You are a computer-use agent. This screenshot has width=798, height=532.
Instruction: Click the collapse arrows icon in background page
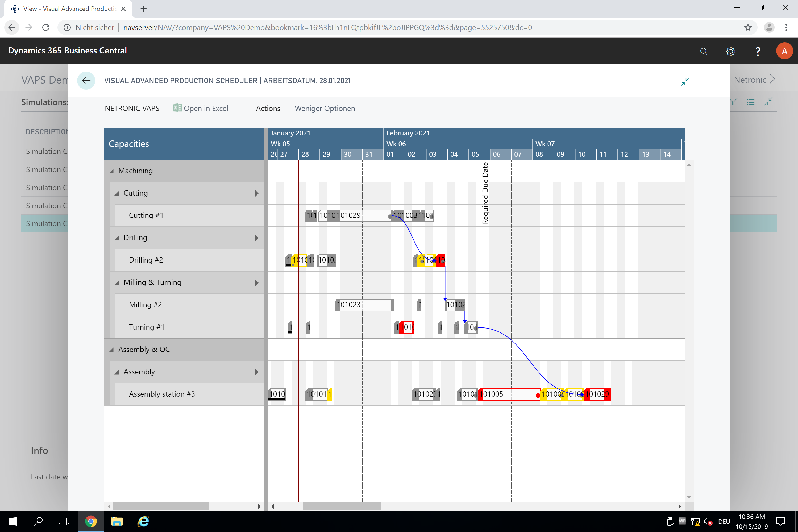click(768, 101)
